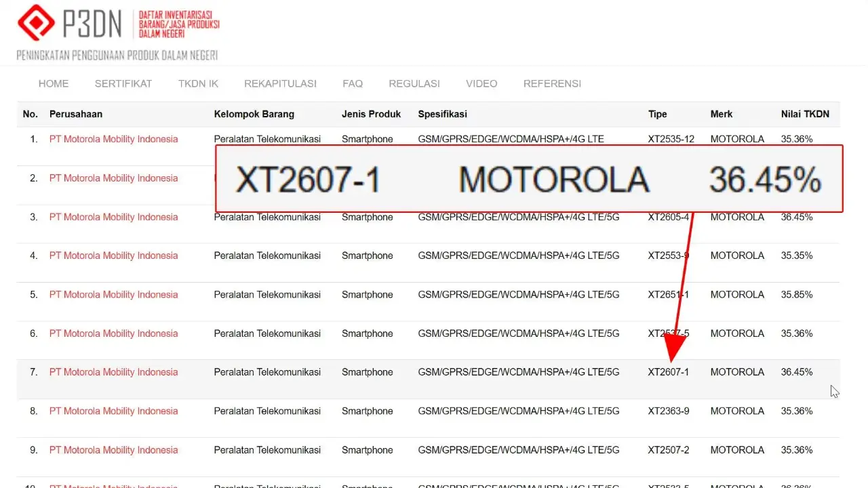Go to the REFERENSI page
Screen dimensions: 868x488
552,83
